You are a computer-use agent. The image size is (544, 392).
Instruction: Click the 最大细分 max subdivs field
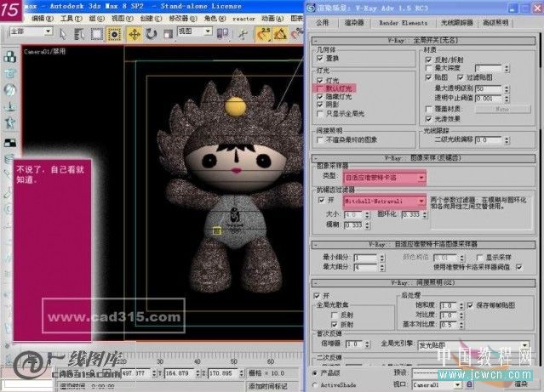point(366,267)
